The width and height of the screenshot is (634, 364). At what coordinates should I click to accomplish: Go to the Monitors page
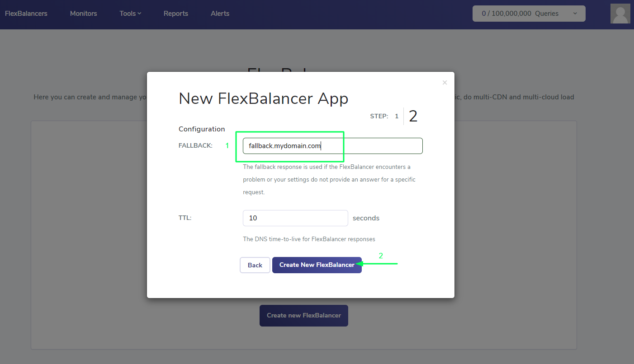[84, 14]
